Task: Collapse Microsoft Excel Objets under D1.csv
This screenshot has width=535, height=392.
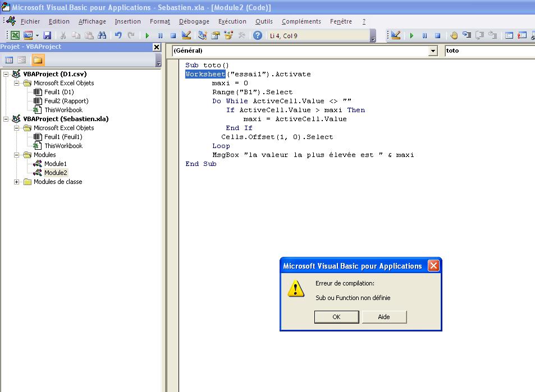Action: [16, 83]
